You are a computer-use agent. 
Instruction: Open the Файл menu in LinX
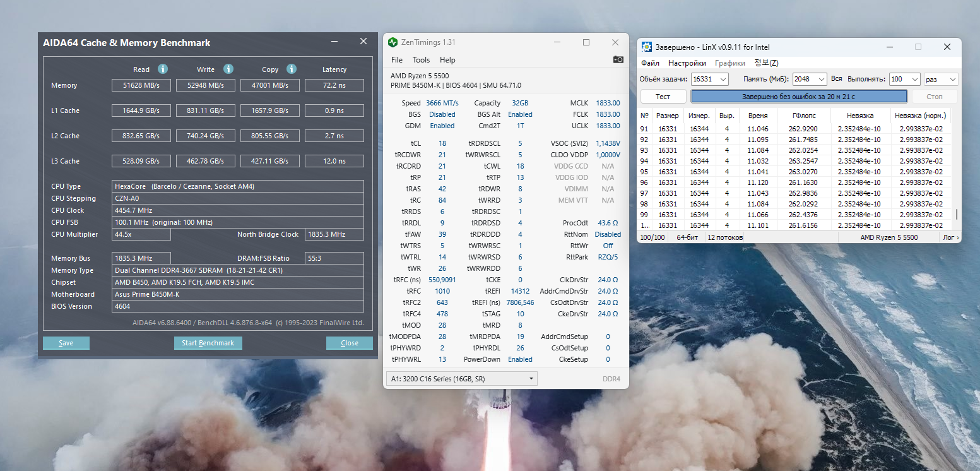point(651,63)
